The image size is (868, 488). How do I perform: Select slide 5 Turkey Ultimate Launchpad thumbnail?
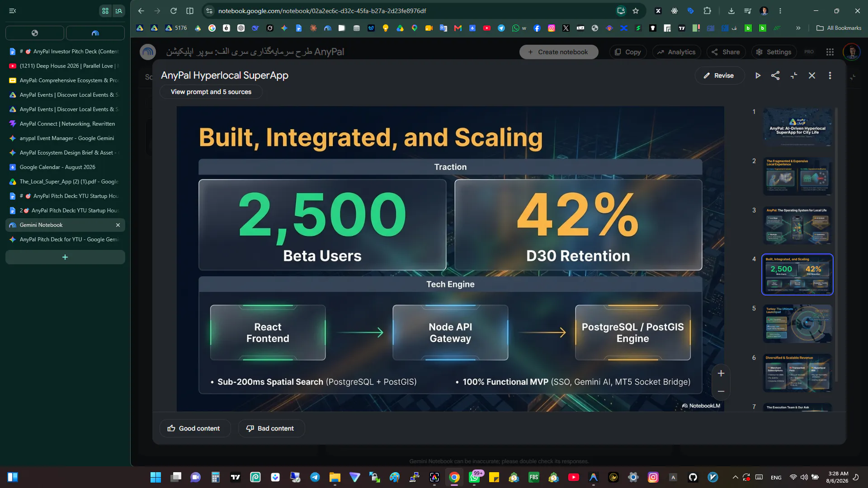(x=797, y=324)
